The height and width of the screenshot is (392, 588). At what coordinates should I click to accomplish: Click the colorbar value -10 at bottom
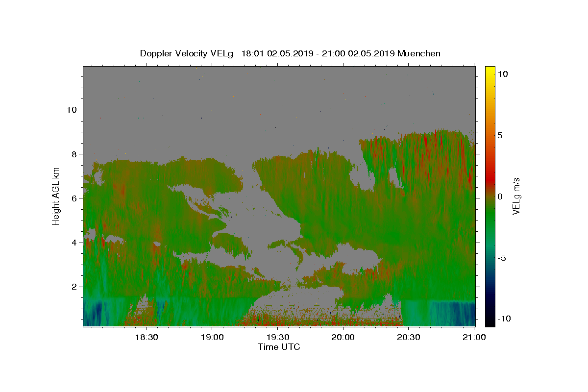click(505, 318)
